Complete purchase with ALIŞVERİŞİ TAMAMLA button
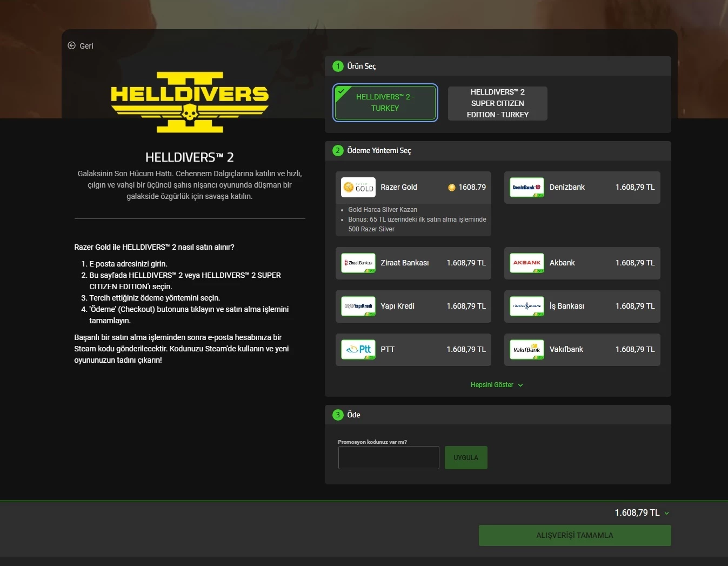This screenshot has width=728, height=566. (x=575, y=535)
